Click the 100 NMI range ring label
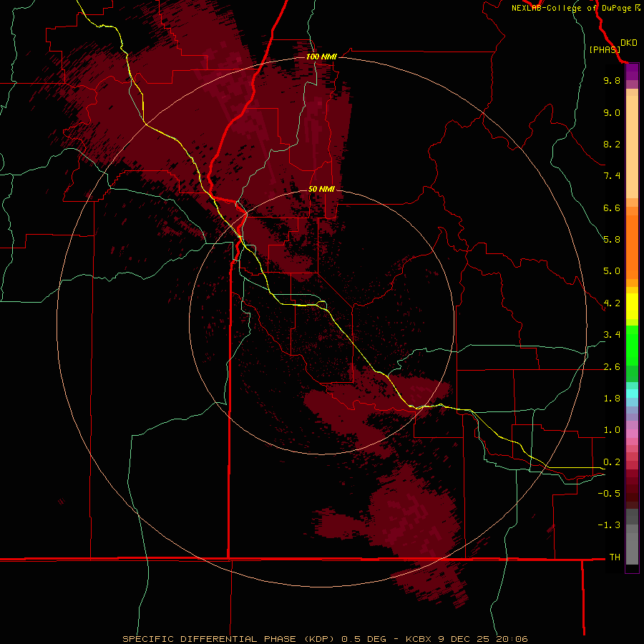 321,57
